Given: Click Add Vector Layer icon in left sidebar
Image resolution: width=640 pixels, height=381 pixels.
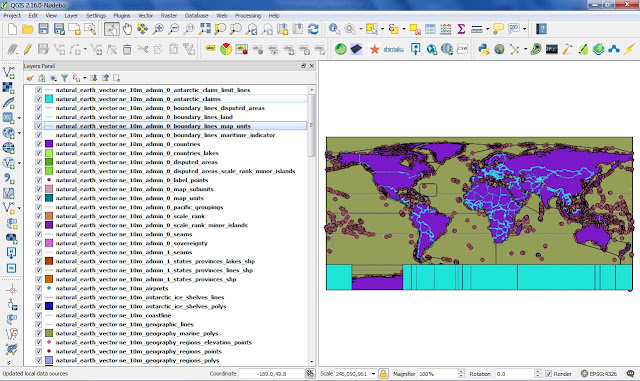Looking at the screenshot, I should pos(9,73).
